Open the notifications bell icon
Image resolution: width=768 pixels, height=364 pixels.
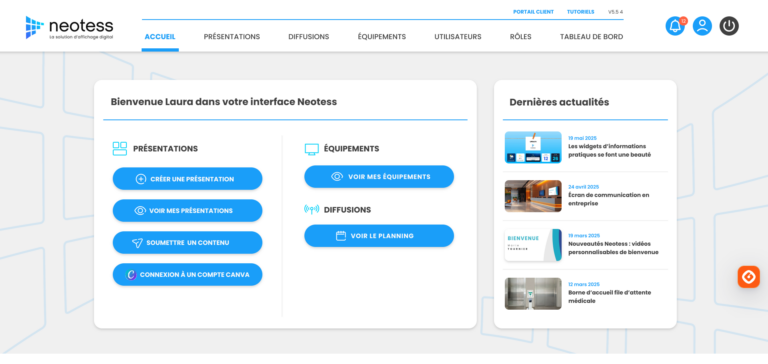pyautogui.click(x=674, y=26)
